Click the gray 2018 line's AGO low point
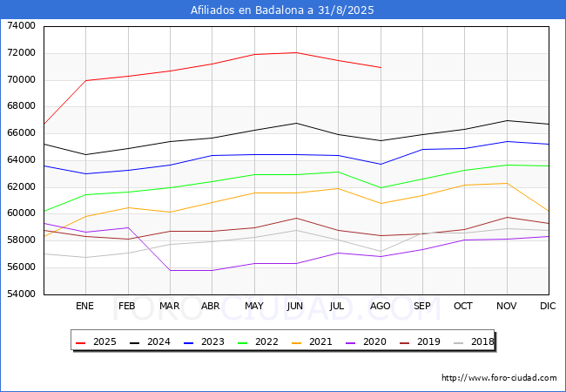The width and height of the screenshot is (566, 392). pyautogui.click(x=381, y=251)
